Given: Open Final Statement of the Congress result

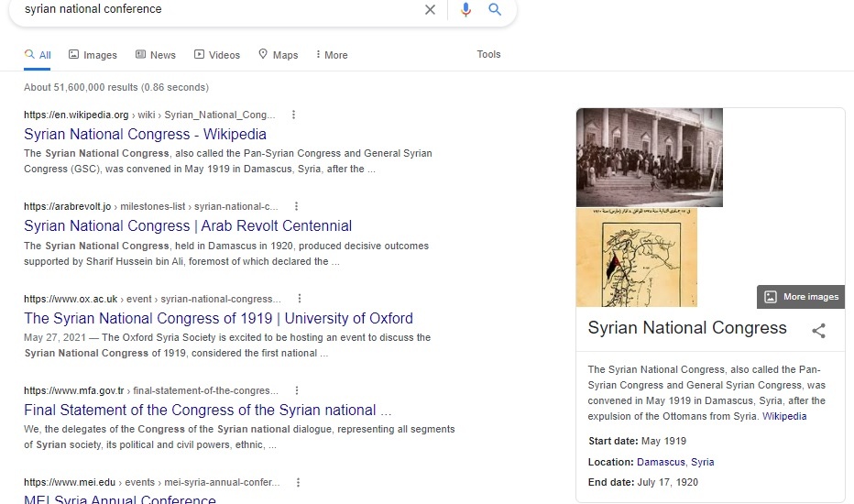Looking at the screenshot, I should (x=207, y=410).
